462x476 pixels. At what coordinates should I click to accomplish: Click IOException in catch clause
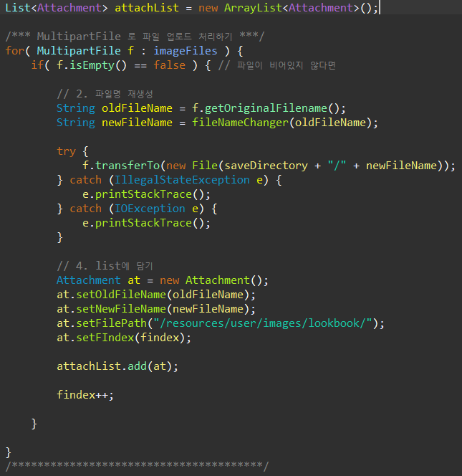[150, 209]
